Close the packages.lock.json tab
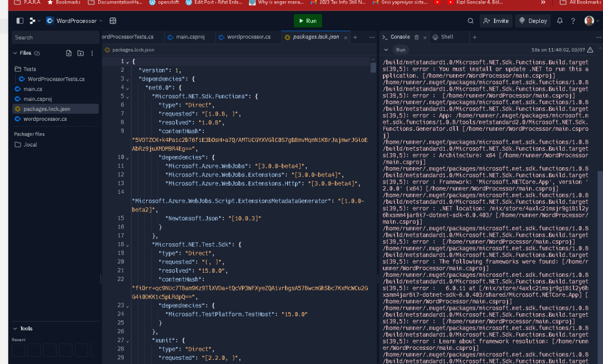 [345, 37]
